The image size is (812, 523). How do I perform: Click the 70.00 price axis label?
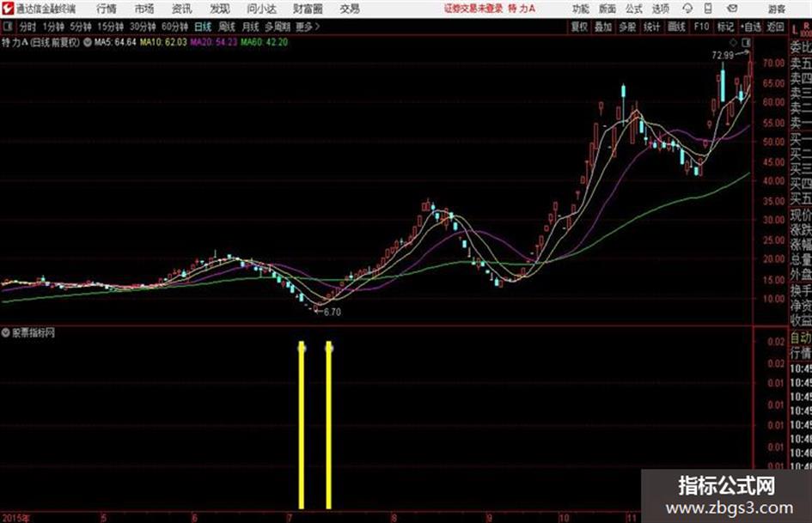tap(773, 64)
